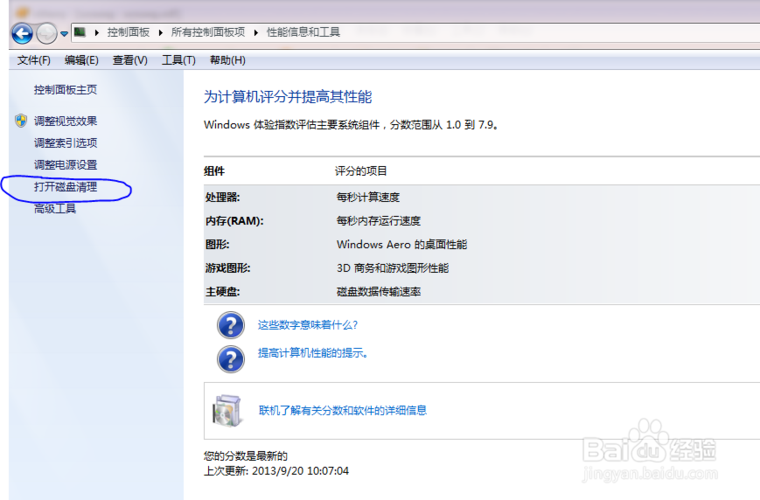Click 3D 商务和游戏图形性能 description
This screenshot has width=760, height=500.
pos(393,268)
